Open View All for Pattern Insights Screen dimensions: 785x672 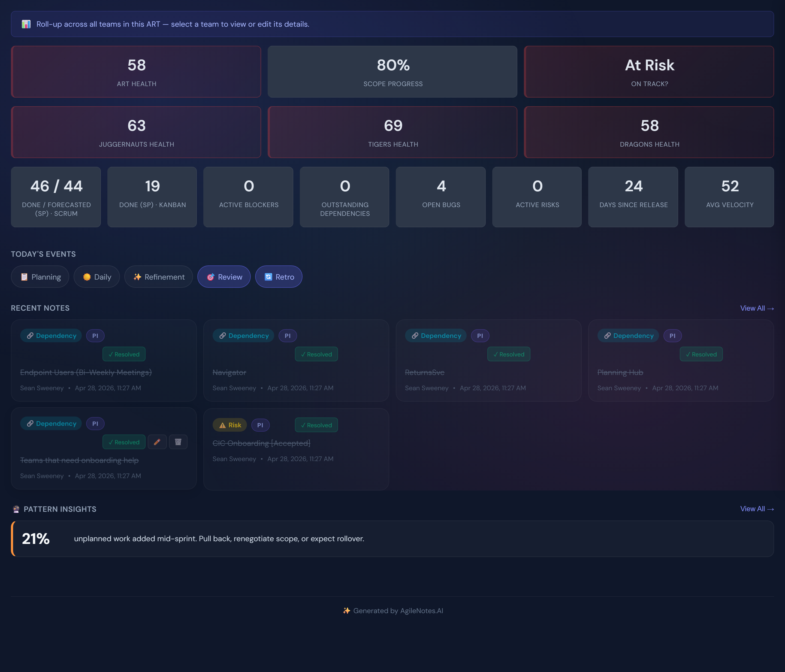(757, 509)
